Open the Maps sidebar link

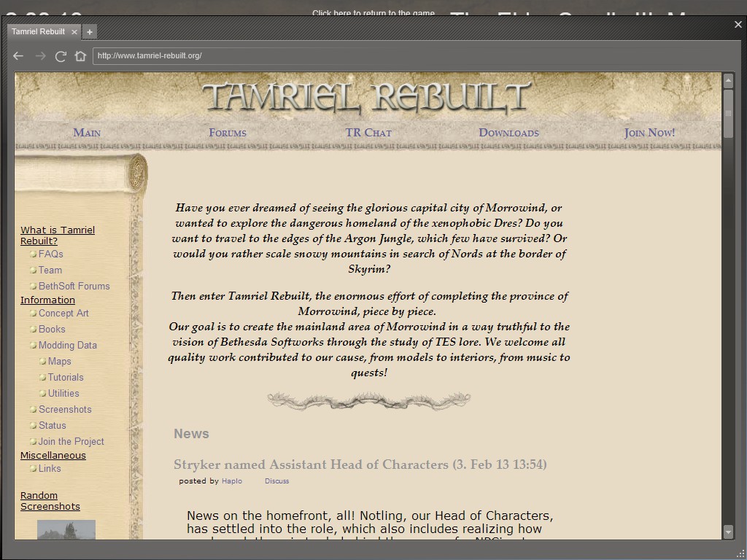(x=60, y=362)
